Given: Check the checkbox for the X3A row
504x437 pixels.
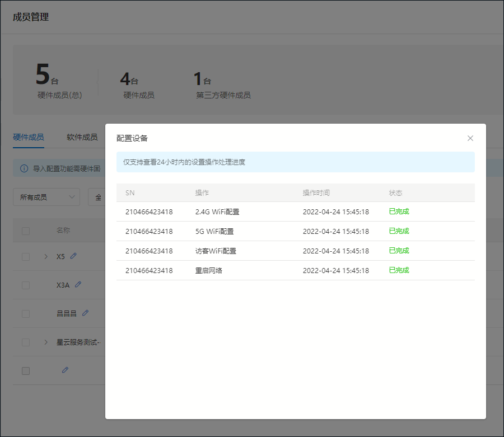Looking at the screenshot, I should [x=26, y=285].
